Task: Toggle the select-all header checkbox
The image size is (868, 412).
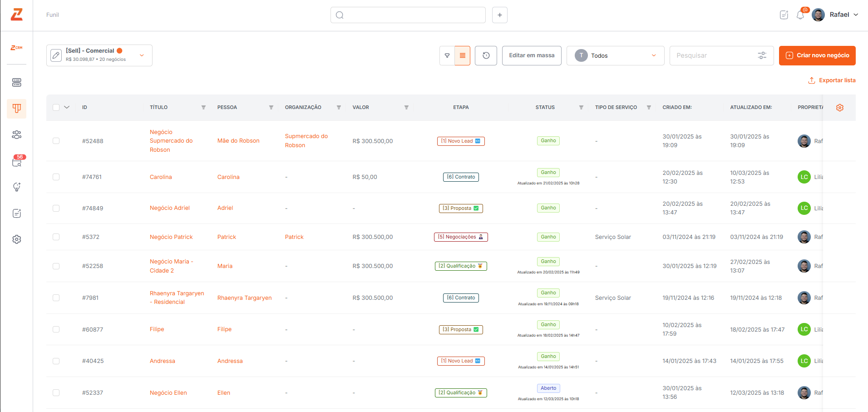Action: point(56,108)
